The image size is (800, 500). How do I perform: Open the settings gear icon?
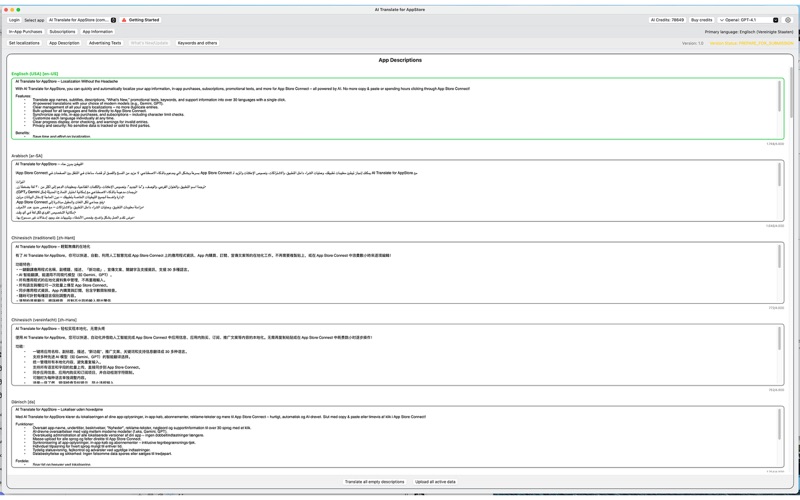tap(788, 20)
